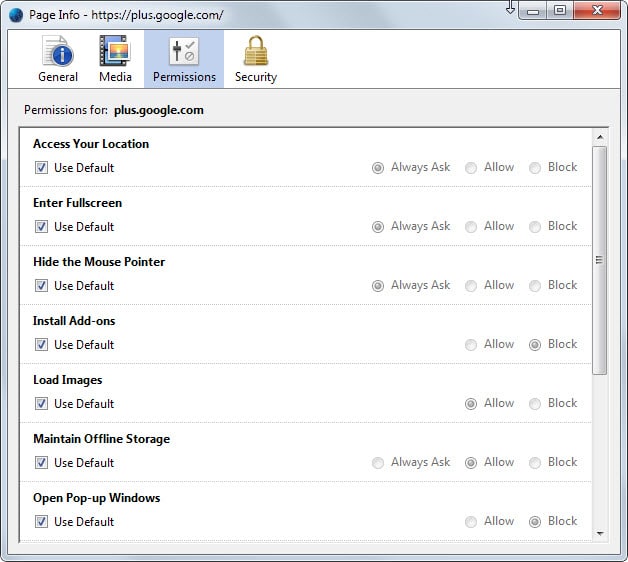Viewport: 628px width, 562px height.
Task: Select Allow for Access Your Location
Action: 471,168
